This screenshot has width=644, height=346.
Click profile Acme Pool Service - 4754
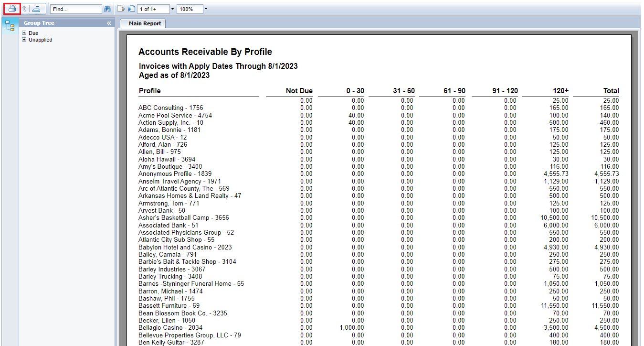tap(175, 115)
